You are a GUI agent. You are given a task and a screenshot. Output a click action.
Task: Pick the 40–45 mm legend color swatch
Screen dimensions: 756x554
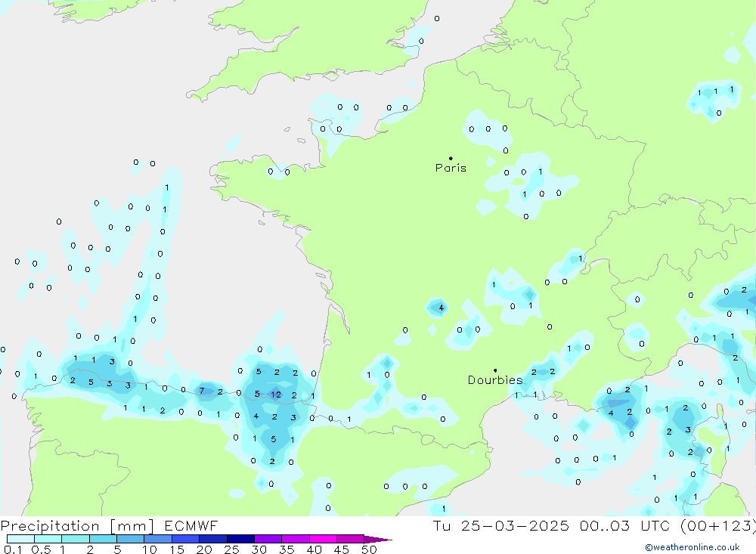pyautogui.click(x=323, y=539)
